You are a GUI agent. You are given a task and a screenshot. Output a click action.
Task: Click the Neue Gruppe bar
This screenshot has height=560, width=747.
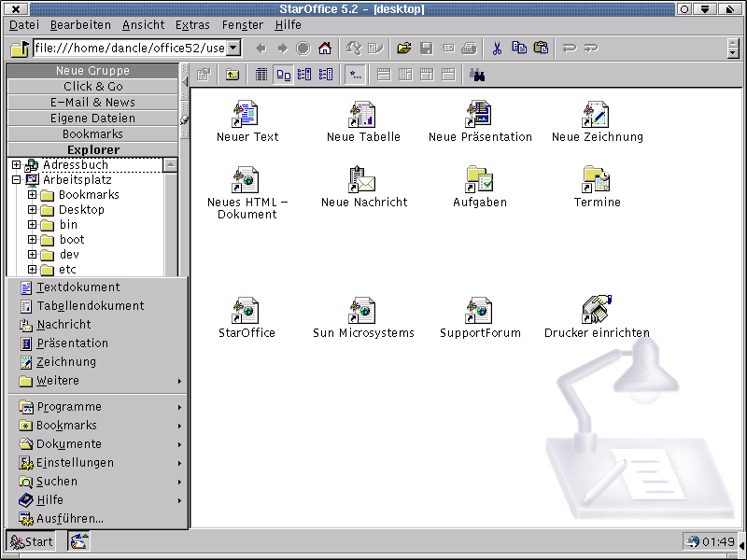tap(92, 71)
